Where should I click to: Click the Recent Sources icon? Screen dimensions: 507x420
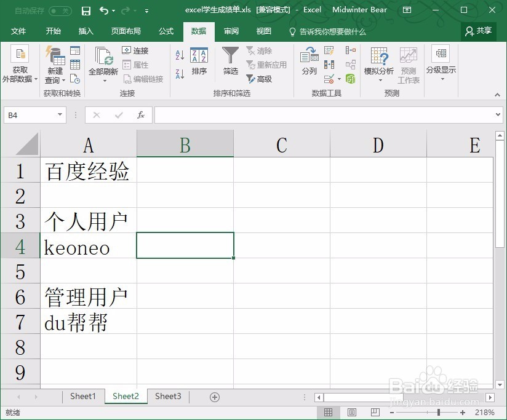[x=75, y=79]
